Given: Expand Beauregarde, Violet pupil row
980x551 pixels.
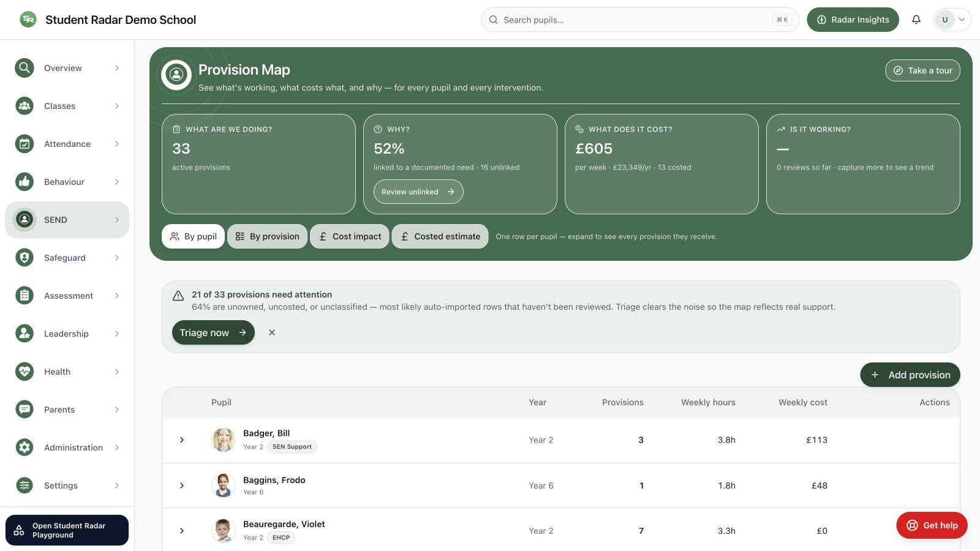Looking at the screenshot, I should click(x=182, y=531).
